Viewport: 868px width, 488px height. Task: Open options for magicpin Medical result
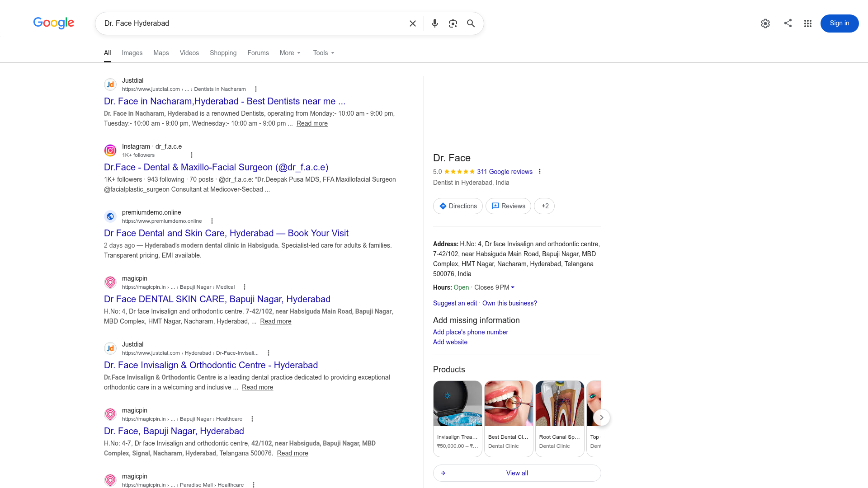(245, 287)
